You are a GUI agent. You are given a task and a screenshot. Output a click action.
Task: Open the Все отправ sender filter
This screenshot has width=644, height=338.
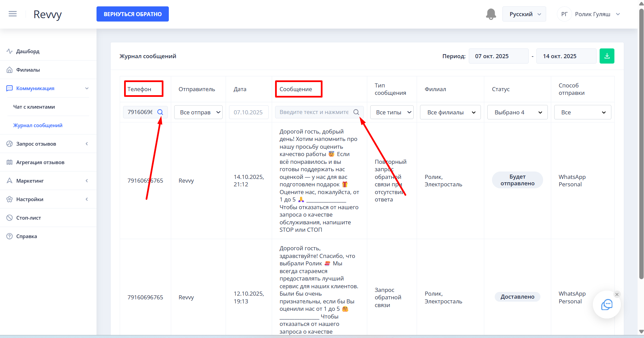coord(198,112)
